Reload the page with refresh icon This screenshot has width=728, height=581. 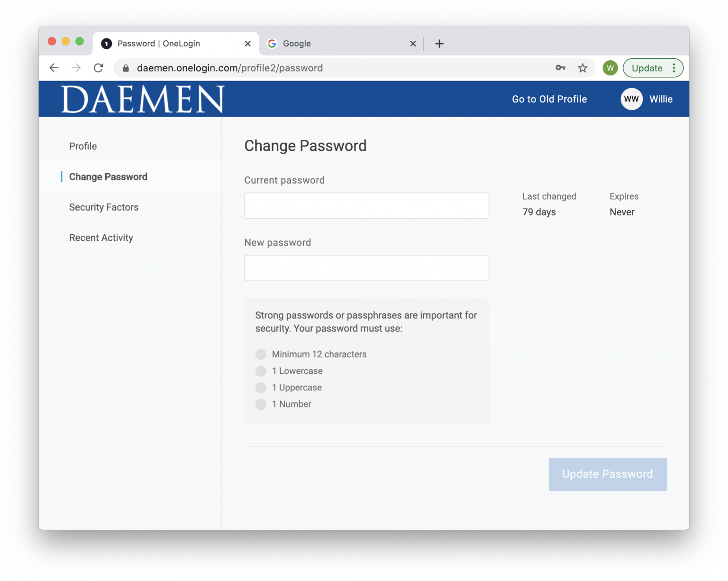tap(99, 68)
